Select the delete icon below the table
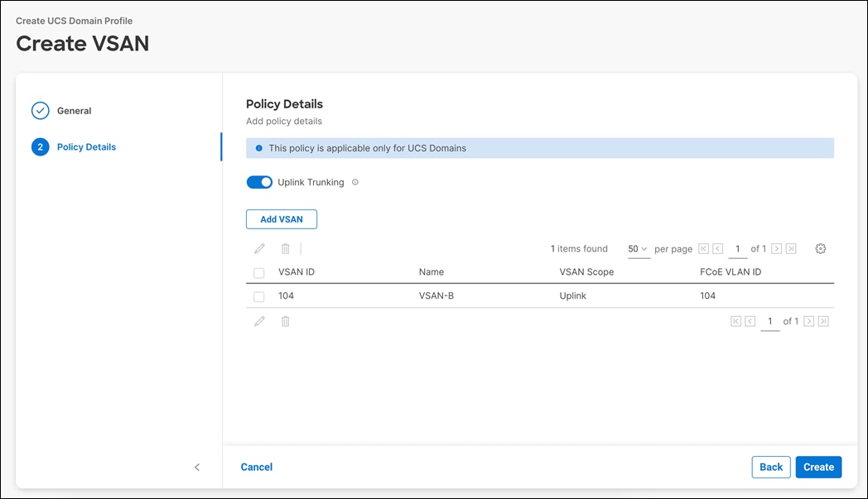 pyautogui.click(x=285, y=321)
